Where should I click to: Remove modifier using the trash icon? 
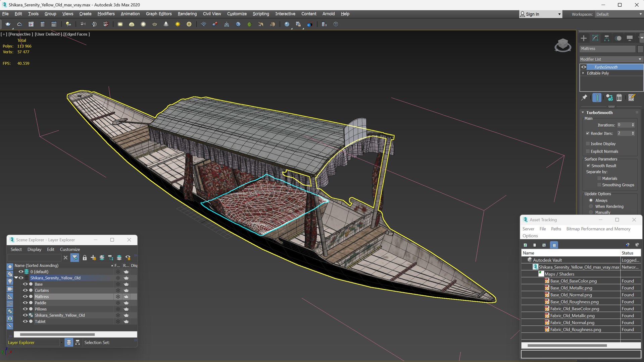coord(619,98)
